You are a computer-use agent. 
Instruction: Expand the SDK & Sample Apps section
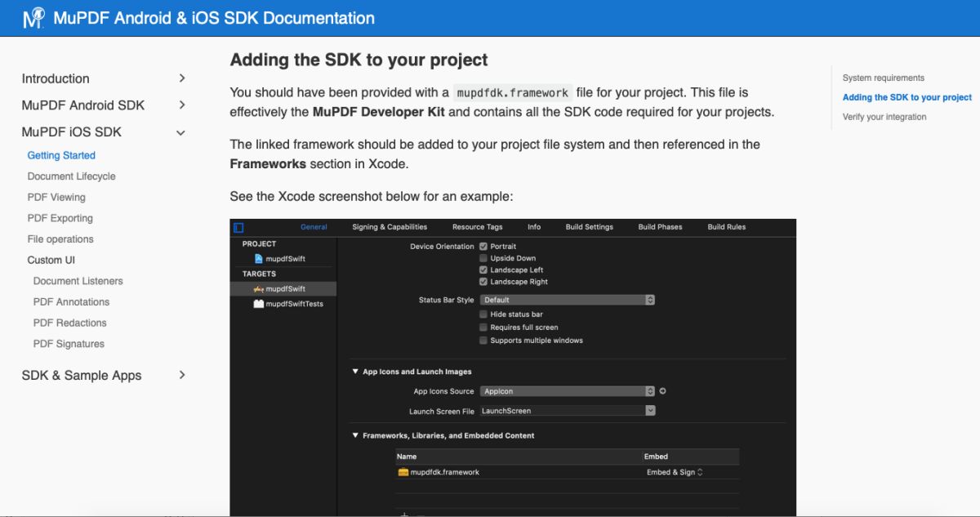(181, 376)
